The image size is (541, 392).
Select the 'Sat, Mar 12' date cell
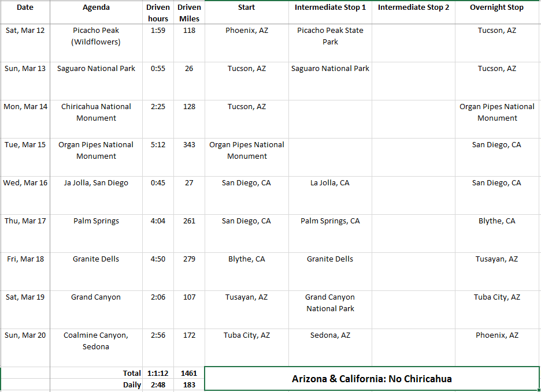25,31
